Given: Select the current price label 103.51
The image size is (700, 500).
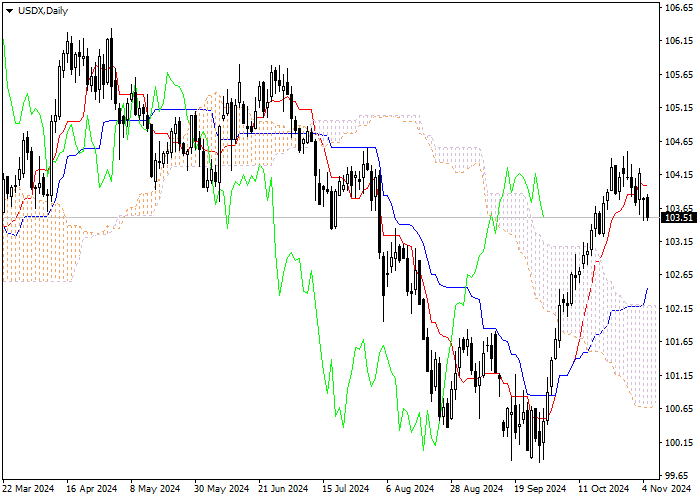Looking at the screenshot, I should pyautogui.click(x=679, y=218).
